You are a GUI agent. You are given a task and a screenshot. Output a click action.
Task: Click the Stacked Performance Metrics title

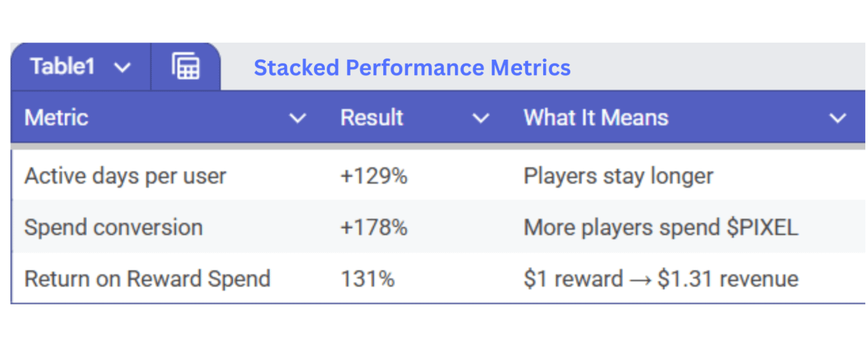[x=412, y=68]
